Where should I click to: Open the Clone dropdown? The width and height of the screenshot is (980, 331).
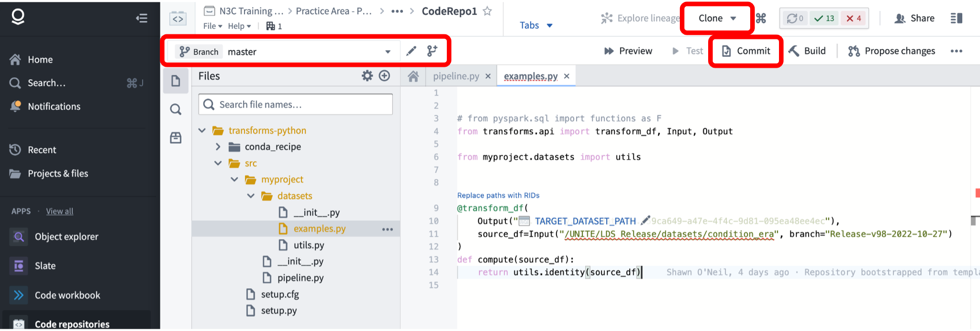(x=717, y=18)
